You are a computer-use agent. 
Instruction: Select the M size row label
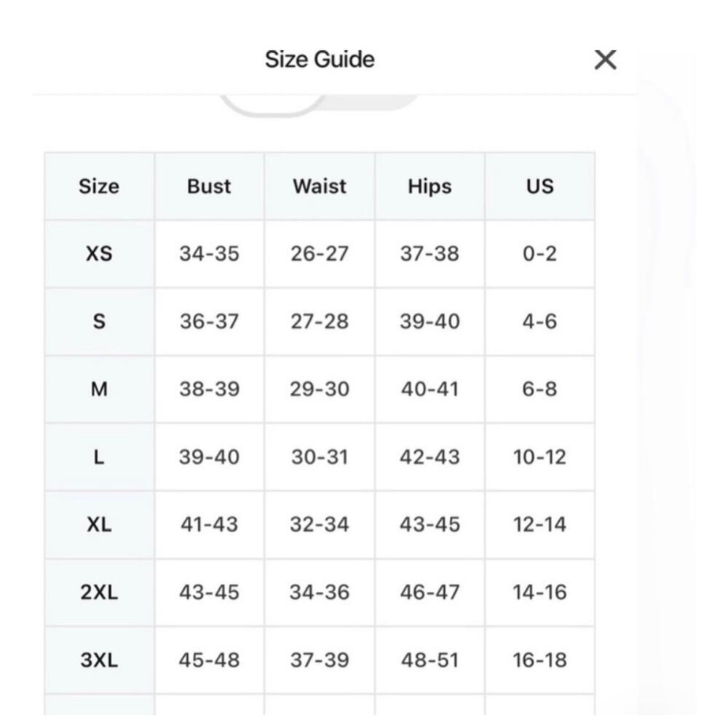coord(99,389)
